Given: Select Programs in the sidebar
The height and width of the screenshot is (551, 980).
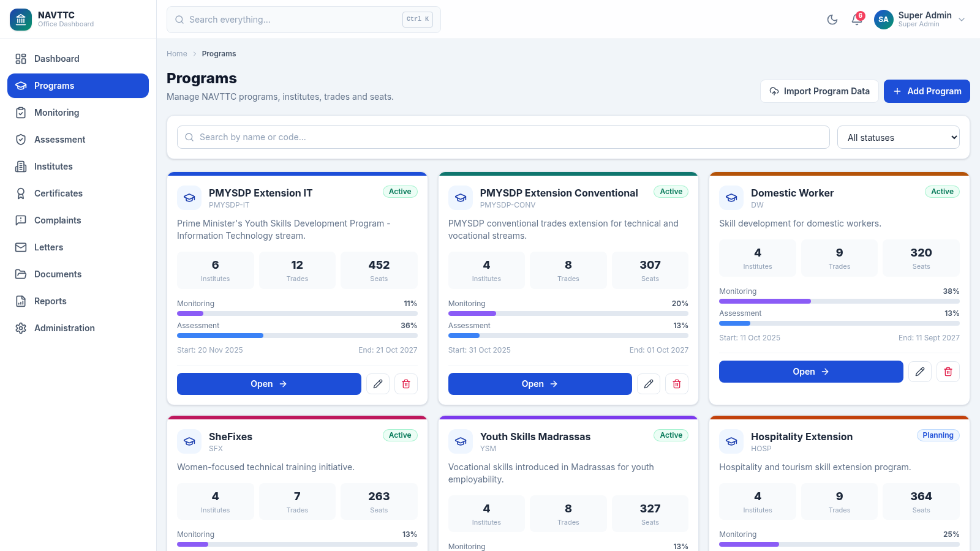Looking at the screenshot, I should pos(78,86).
